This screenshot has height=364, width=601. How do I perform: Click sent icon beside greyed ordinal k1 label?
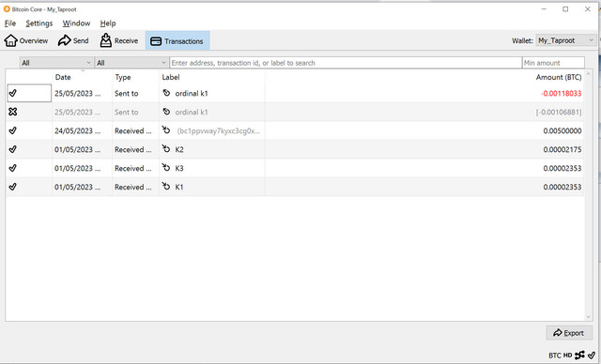tap(166, 112)
